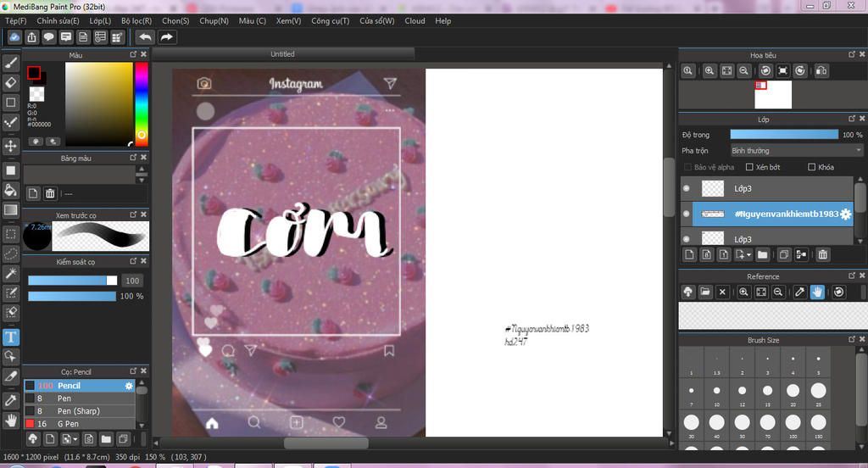Click the cloud save icon in the top toolbar
868x468 pixels.
coord(14,37)
